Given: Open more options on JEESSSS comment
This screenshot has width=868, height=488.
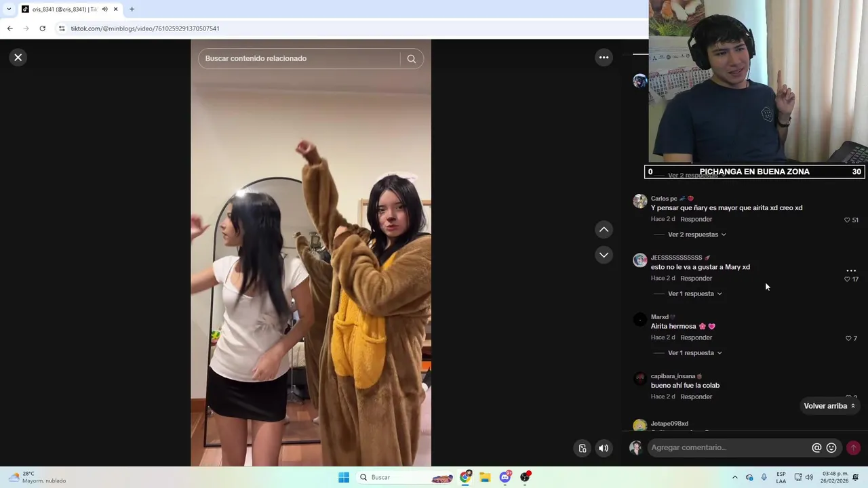Looking at the screenshot, I should pos(851,270).
